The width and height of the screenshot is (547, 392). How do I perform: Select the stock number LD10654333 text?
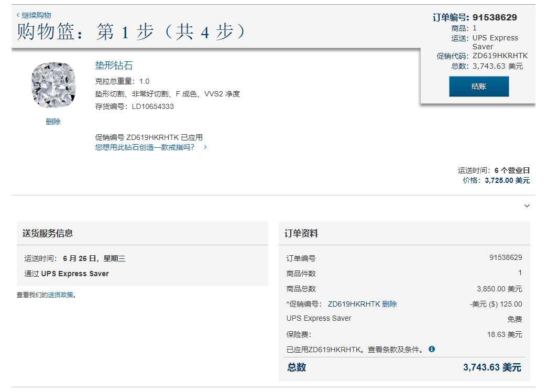tap(152, 106)
